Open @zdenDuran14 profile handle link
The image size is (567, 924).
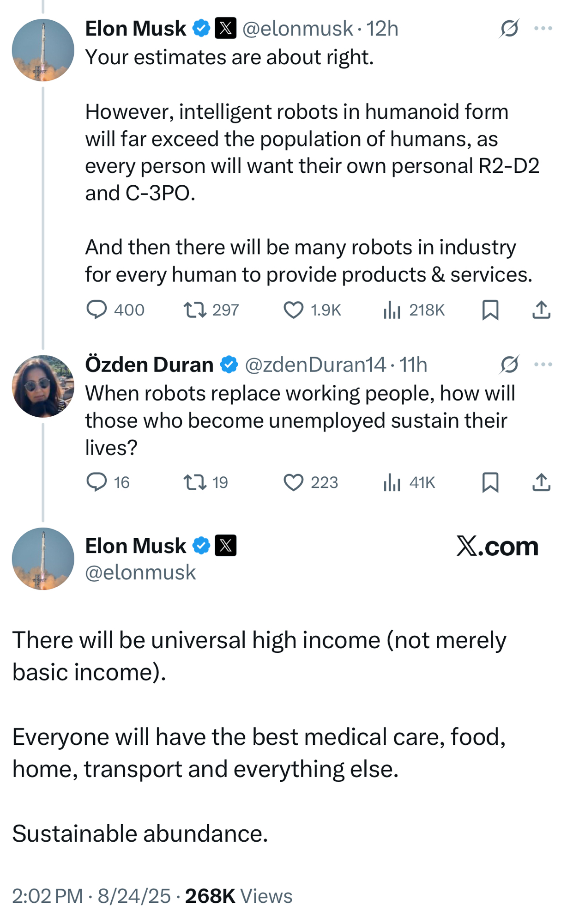pyautogui.click(x=315, y=365)
